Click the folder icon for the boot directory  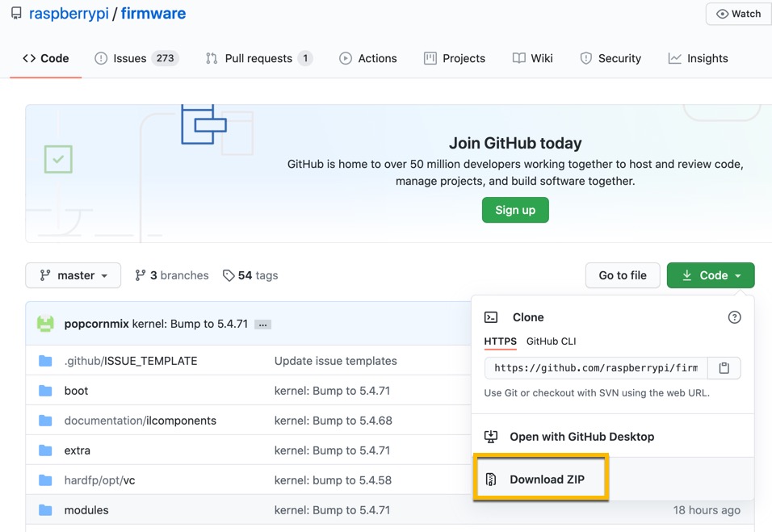[x=45, y=391]
